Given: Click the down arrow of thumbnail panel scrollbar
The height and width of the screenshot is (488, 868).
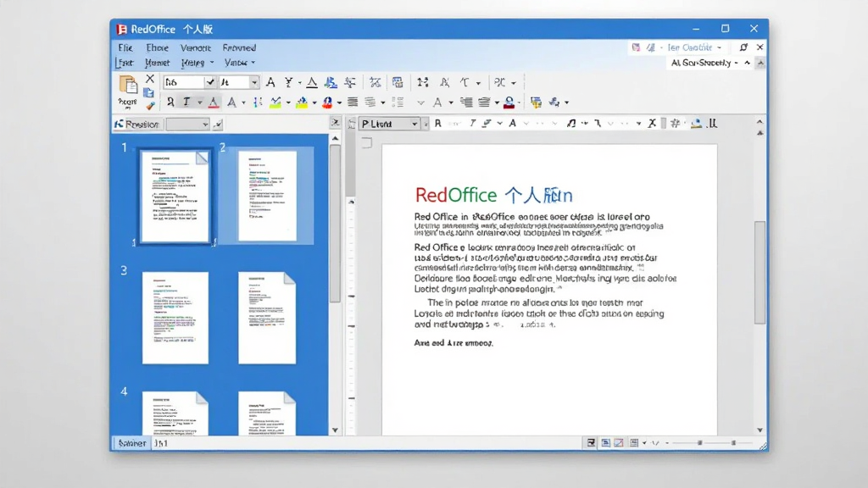Looking at the screenshot, I should (335, 430).
